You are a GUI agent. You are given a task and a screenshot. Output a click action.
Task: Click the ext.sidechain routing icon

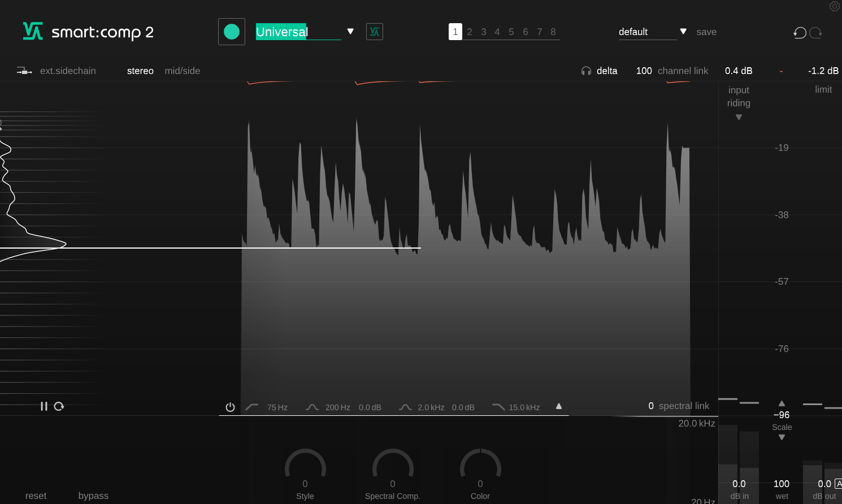click(24, 71)
